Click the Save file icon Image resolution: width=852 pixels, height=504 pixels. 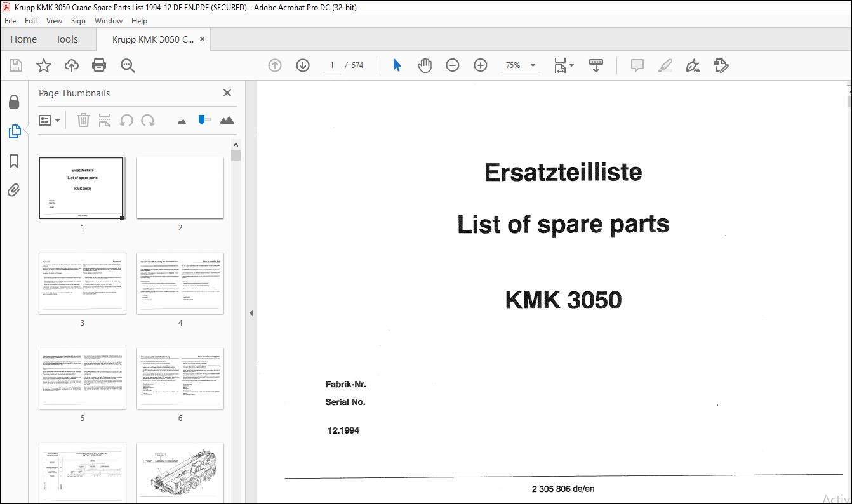click(16, 65)
